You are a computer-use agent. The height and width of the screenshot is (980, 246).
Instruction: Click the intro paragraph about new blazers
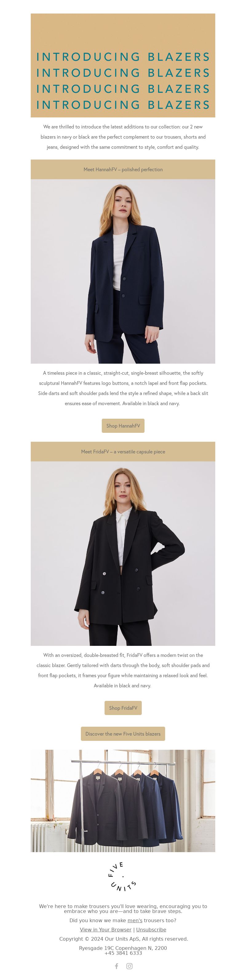tap(123, 137)
